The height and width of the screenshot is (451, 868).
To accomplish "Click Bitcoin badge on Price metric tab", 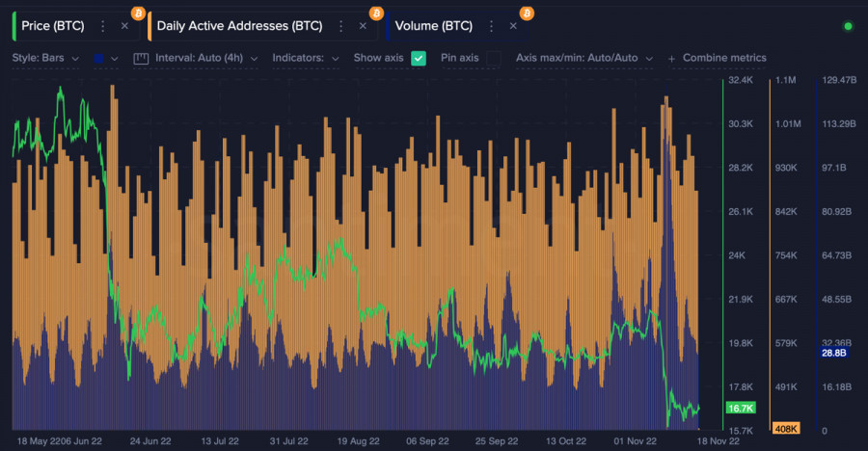I will pos(137,13).
